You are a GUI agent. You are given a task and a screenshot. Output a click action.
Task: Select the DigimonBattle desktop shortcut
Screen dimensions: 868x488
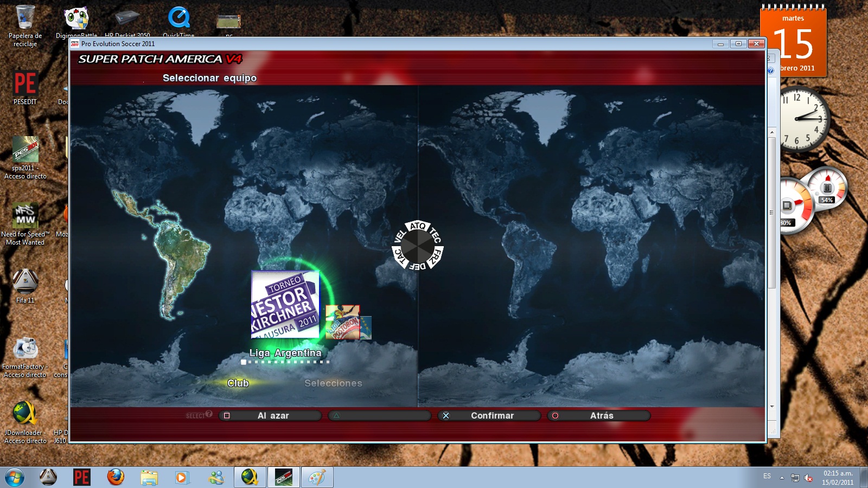pyautogui.click(x=76, y=23)
